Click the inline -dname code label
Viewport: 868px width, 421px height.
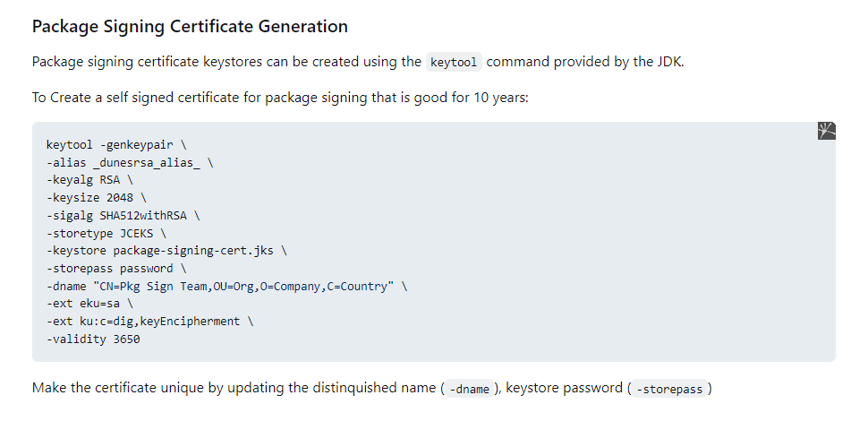(x=470, y=389)
